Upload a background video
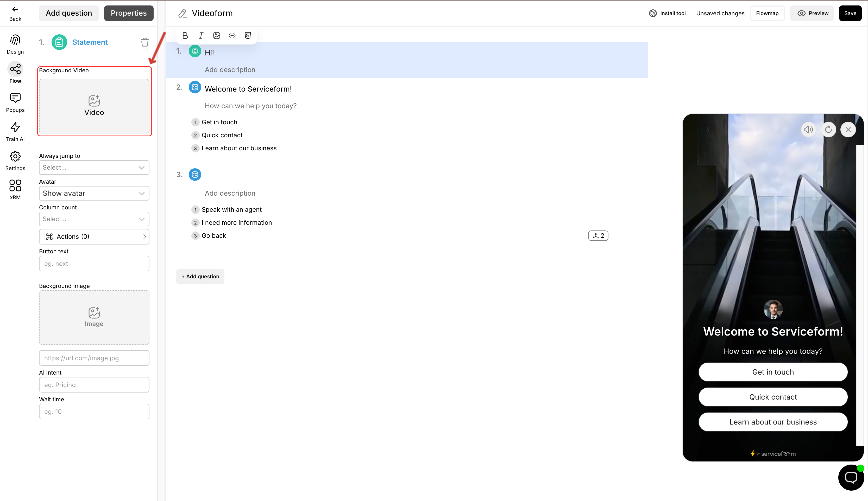Image resolution: width=868 pixels, height=501 pixels. [94, 106]
